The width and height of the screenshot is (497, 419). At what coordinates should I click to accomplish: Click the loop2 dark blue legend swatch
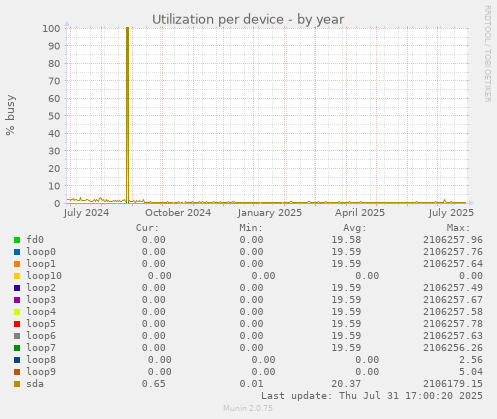17,288
